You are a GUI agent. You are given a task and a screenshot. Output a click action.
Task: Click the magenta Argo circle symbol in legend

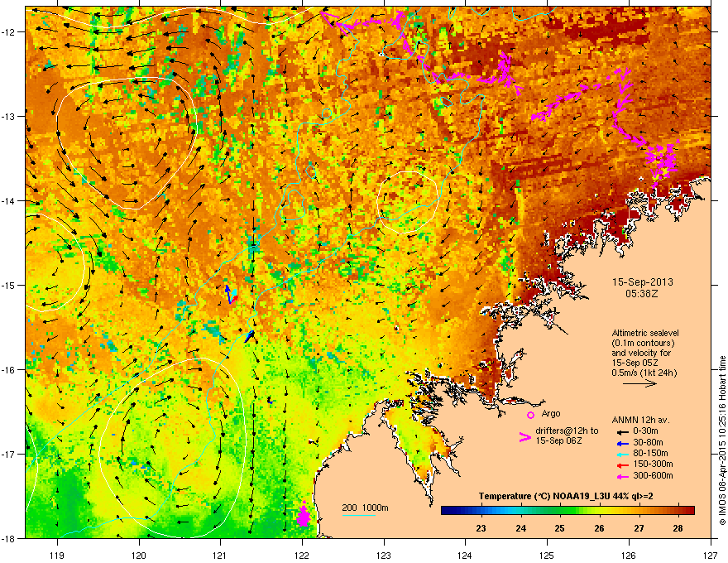pyautogui.click(x=530, y=415)
